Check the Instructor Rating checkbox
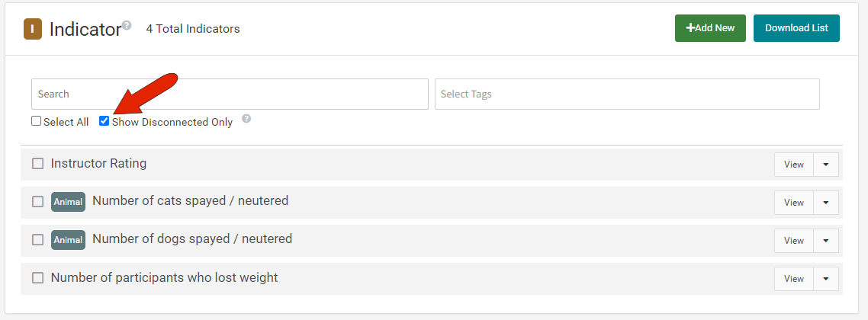The image size is (868, 320). [x=37, y=164]
